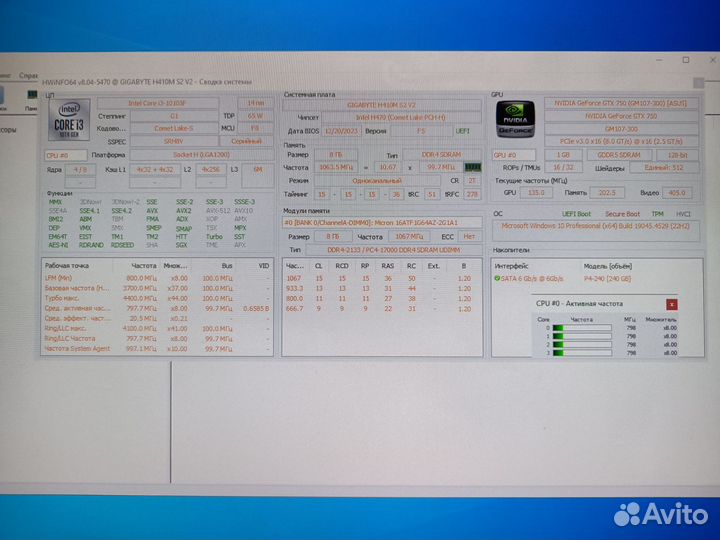Click the VID column header
720x540 pixels.
pos(264,266)
